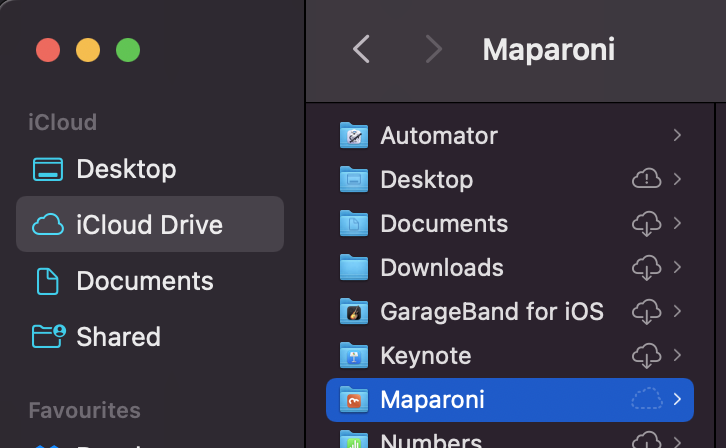Click the dotted cloud icon on Maparoni row

pos(646,398)
